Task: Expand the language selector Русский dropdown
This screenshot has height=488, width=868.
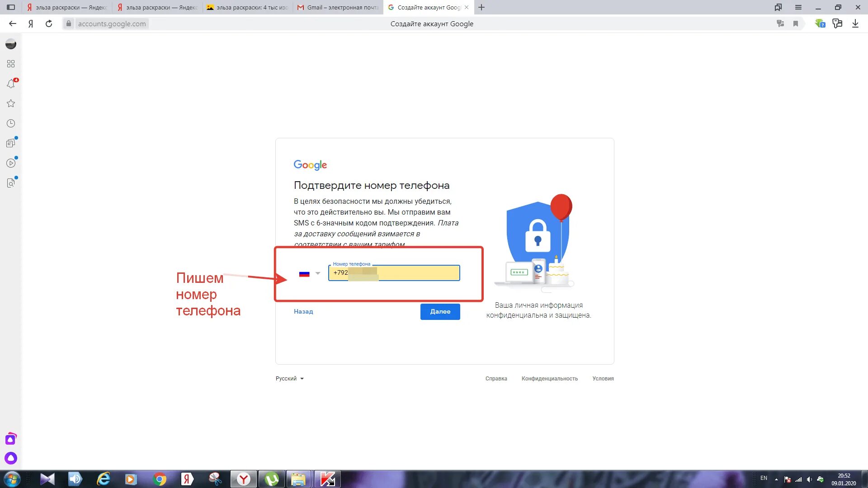Action: [289, 378]
